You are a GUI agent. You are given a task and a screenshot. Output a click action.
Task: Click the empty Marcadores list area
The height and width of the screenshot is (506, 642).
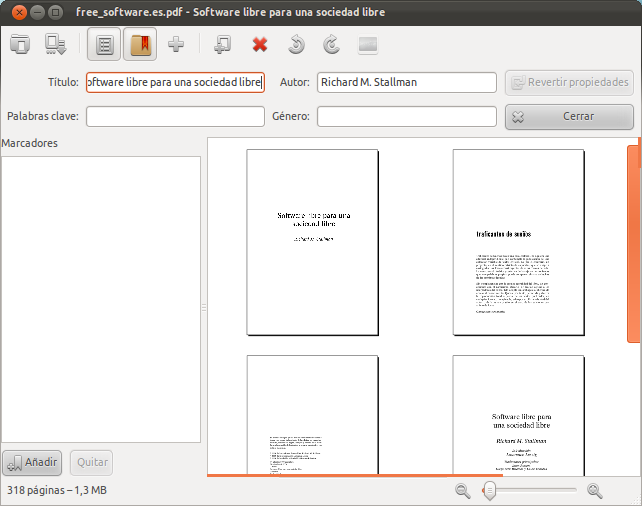pyautogui.click(x=101, y=299)
